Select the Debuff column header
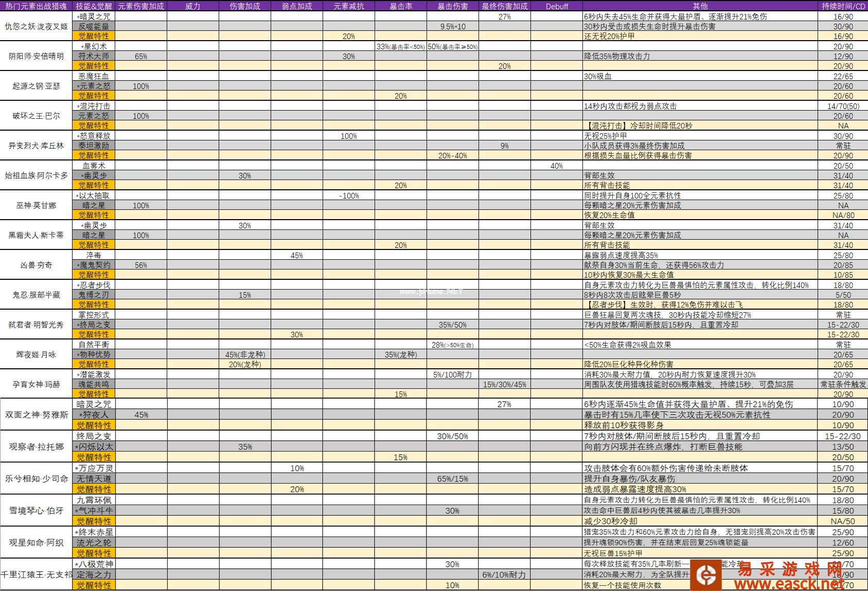868x591 pixels. pos(557,6)
